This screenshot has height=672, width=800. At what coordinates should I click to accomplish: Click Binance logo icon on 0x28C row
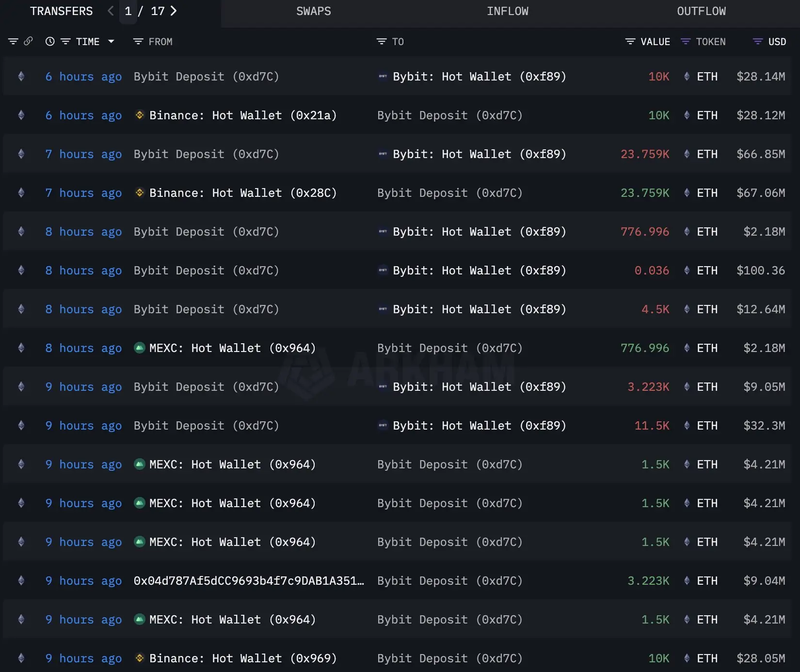[140, 192]
